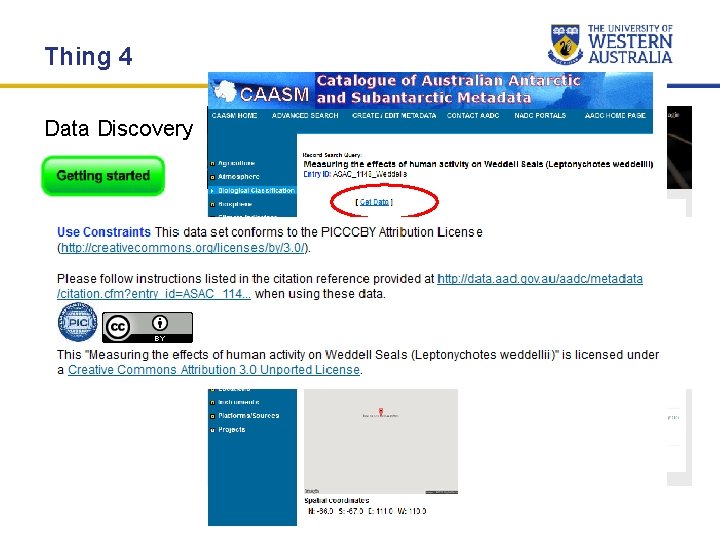Open Creative Commons Attribution 3.0 Unported License link
The width and height of the screenshot is (720, 540).
[214, 370]
